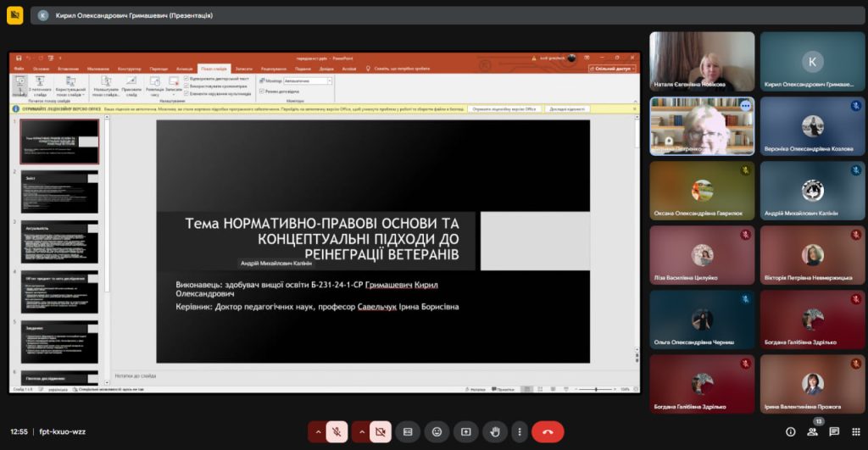Unmute the microphone in the call bar

point(337,431)
